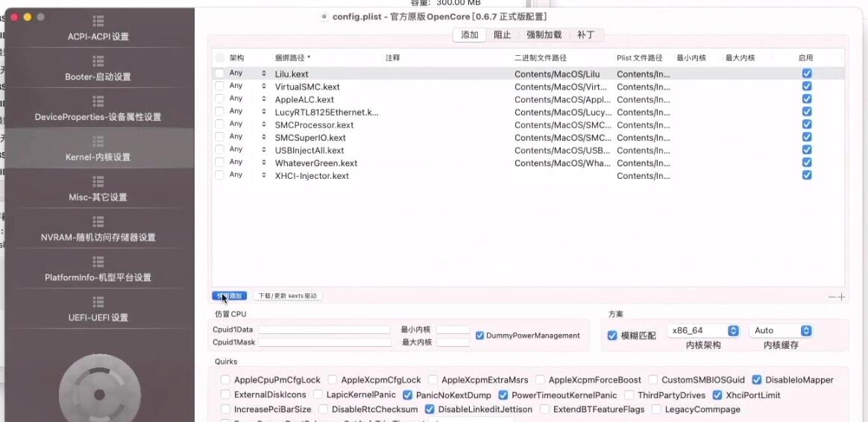Image resolution: width=868 pixels, height=422 pixels.
Task: Disable the DisableIoMapper quirk
Action: point(757,380)
